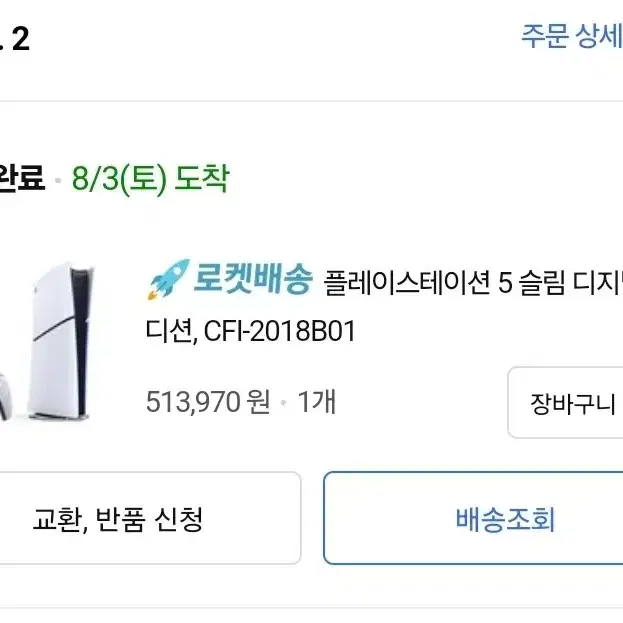Viewport: 623px width, 623px height.
Task: Click the 완료 delivery status text
Action: click(x=21, y=178)
